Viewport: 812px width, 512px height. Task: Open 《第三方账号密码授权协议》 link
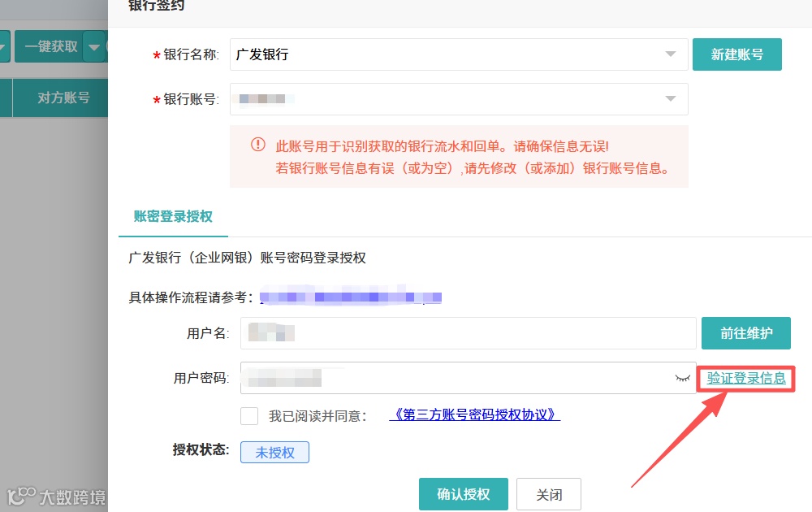tap(474, 414)
